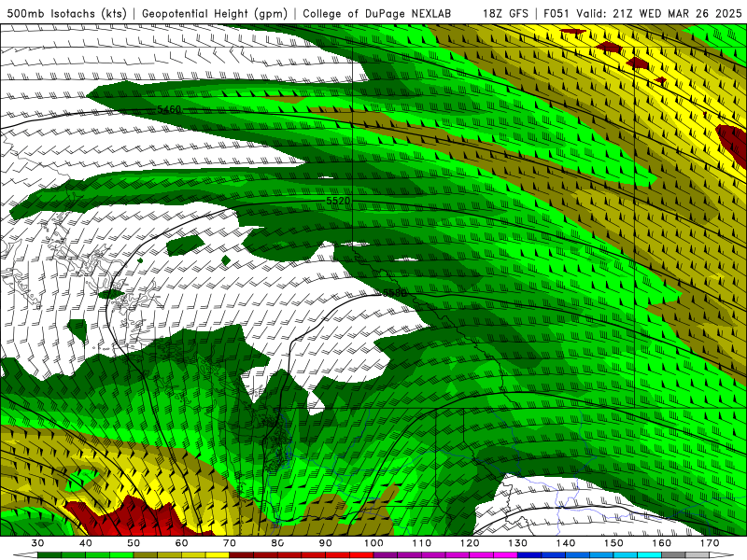Click the 'F051' forecast hour text
Image resolution: width=747 pixels, height=560 pixels.
[557, 13]
